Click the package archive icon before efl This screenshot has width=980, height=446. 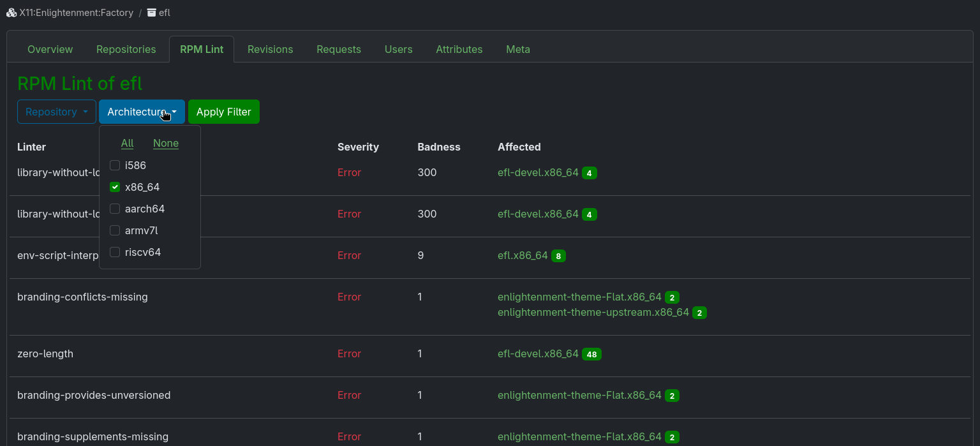(x=151, y=12)
